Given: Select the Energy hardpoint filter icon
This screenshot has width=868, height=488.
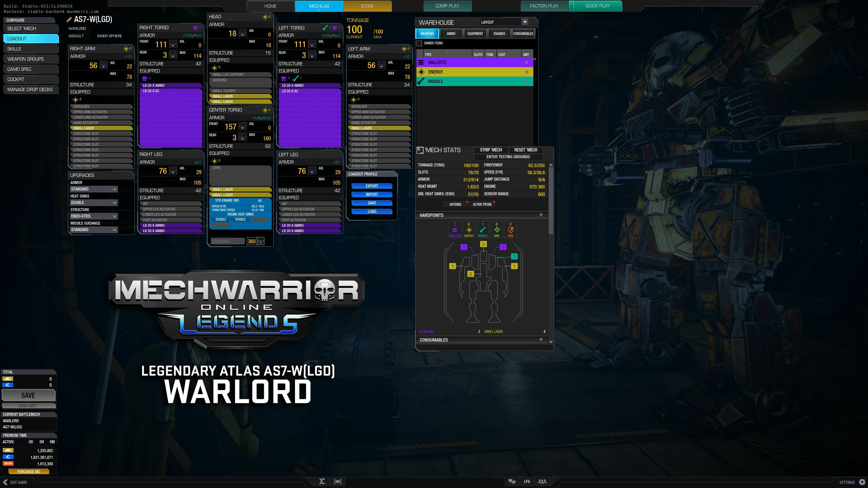Looking at the screenshot, I should [x=469, y=229].
